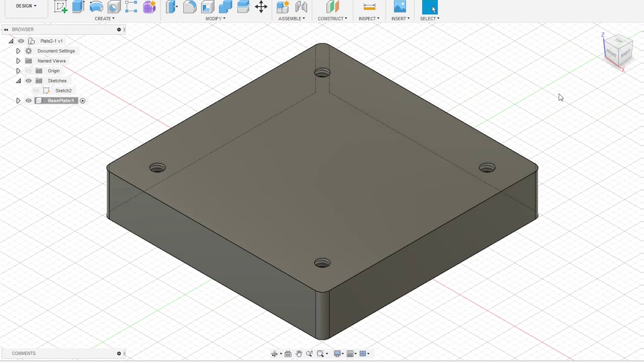Select the Shell tool
The width and height of the screenshot is (644, 362).
pyautogui.click(x=208, y=7)
